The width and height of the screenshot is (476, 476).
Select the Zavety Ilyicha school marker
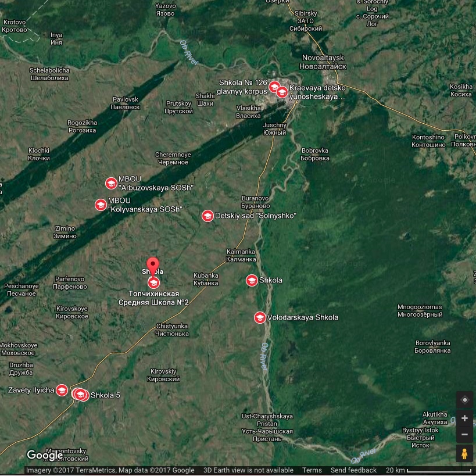62,390
